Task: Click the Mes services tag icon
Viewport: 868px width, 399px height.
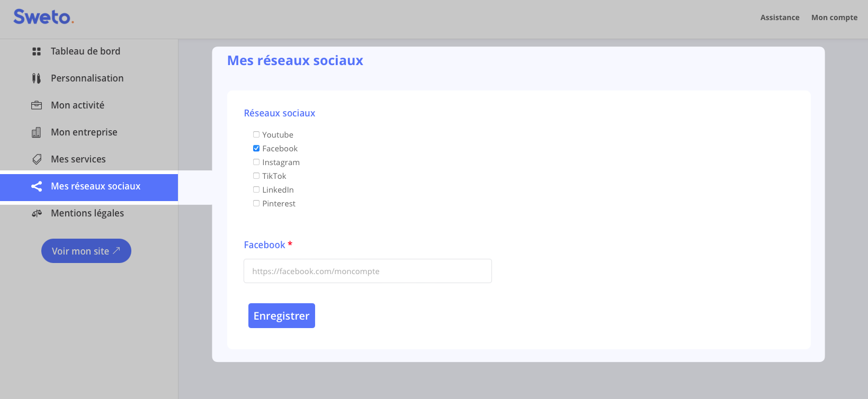Action: (x=37, y=159)
